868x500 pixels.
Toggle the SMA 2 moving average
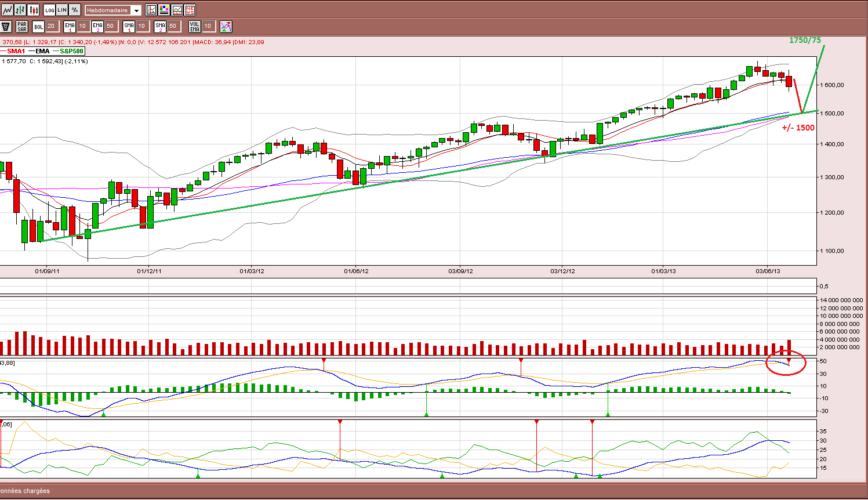[x=160, y=26]
